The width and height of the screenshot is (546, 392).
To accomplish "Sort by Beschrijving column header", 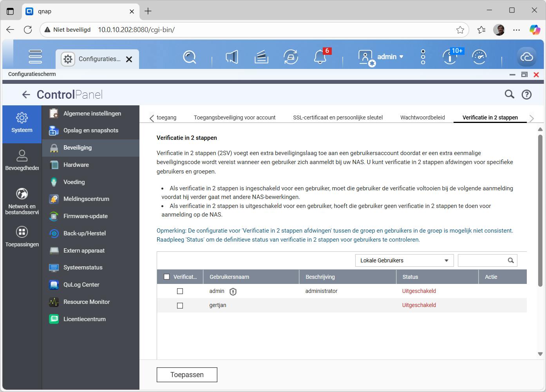I will pos(348,277).
